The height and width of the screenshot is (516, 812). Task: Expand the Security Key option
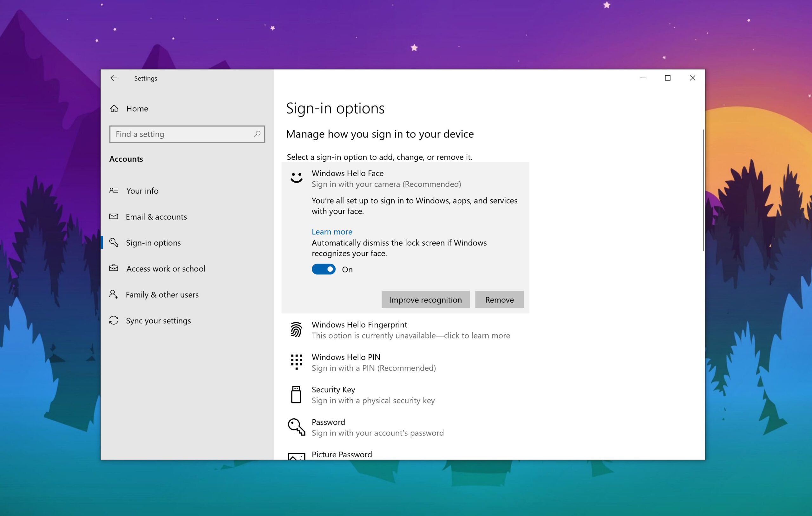(x=405, y=394)
